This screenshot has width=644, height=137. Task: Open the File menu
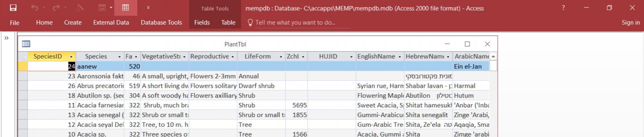coord(14,23)
